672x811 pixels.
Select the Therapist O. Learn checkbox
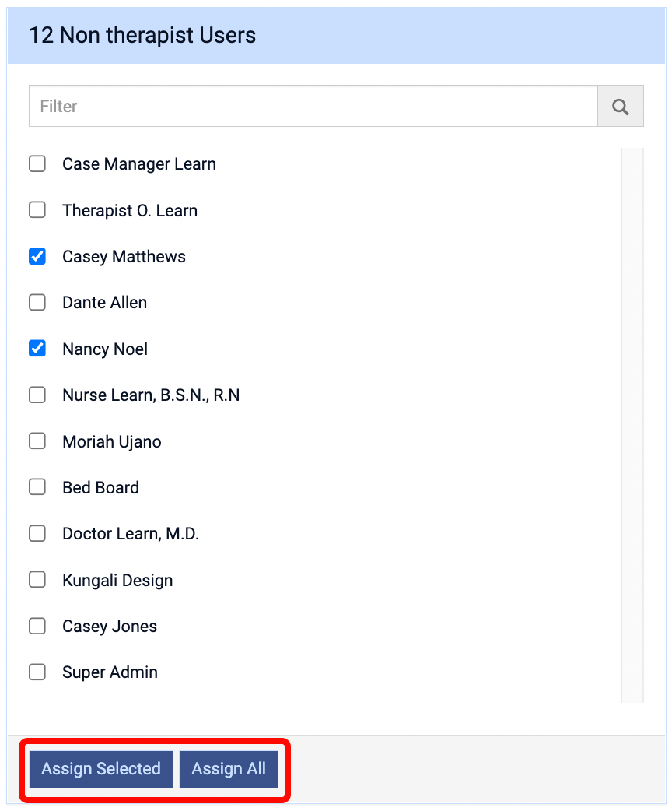tap(37, 210)
